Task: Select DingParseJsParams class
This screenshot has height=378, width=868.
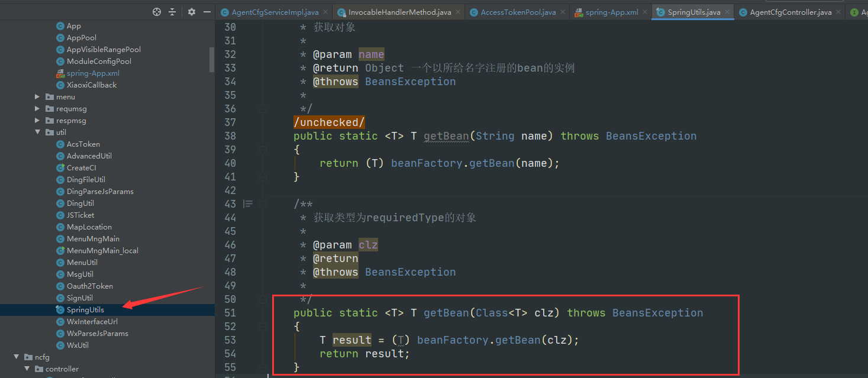Action: [100, 192]
